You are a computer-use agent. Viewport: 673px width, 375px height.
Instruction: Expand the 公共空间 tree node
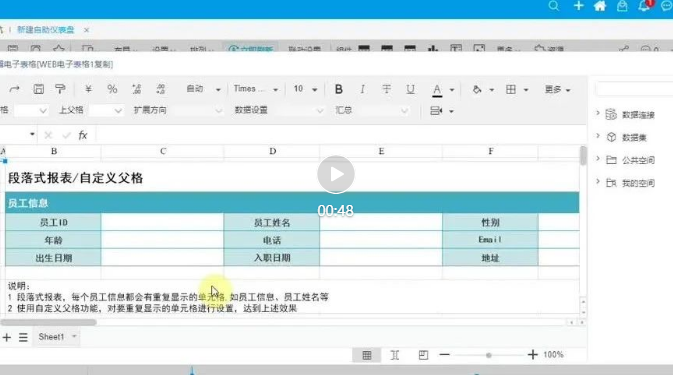click(x=597, y=159)
